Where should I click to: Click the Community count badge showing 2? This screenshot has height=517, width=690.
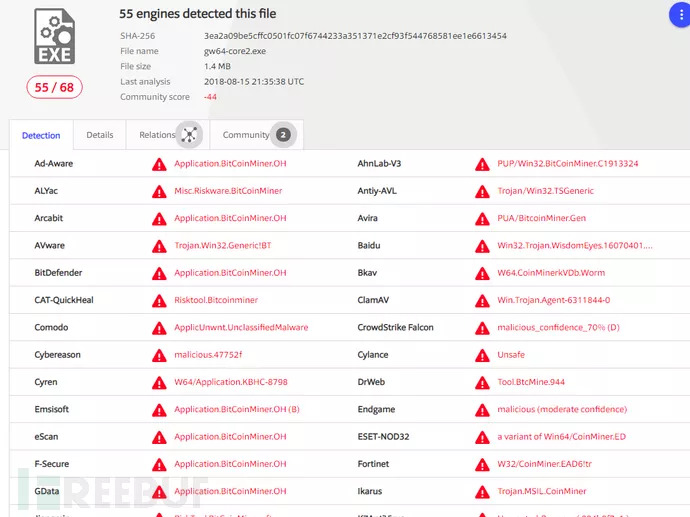coord(283,135)
